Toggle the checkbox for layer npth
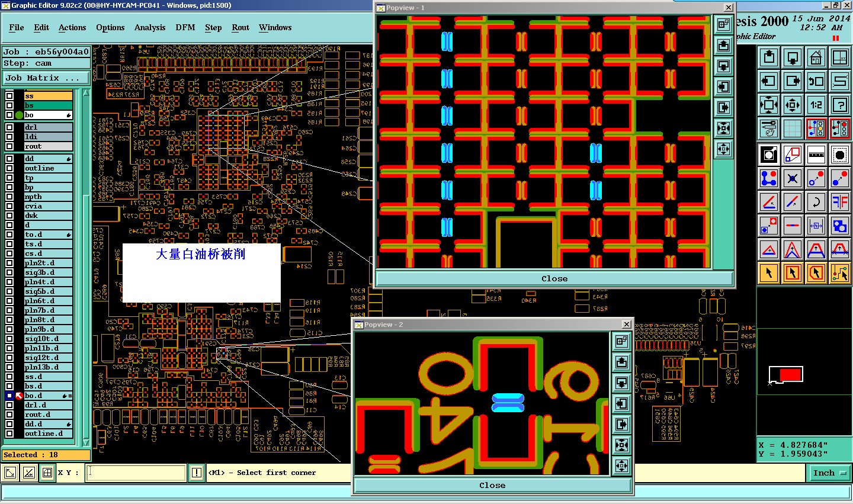Viewport: 853px width, 504px height. click(x=9, y=197)
